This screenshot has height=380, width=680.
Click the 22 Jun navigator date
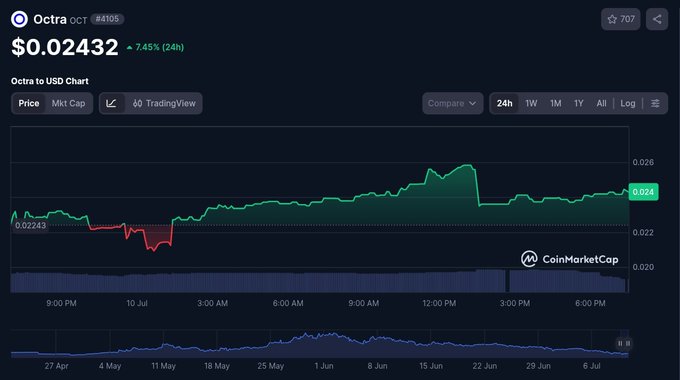point(485,366)
